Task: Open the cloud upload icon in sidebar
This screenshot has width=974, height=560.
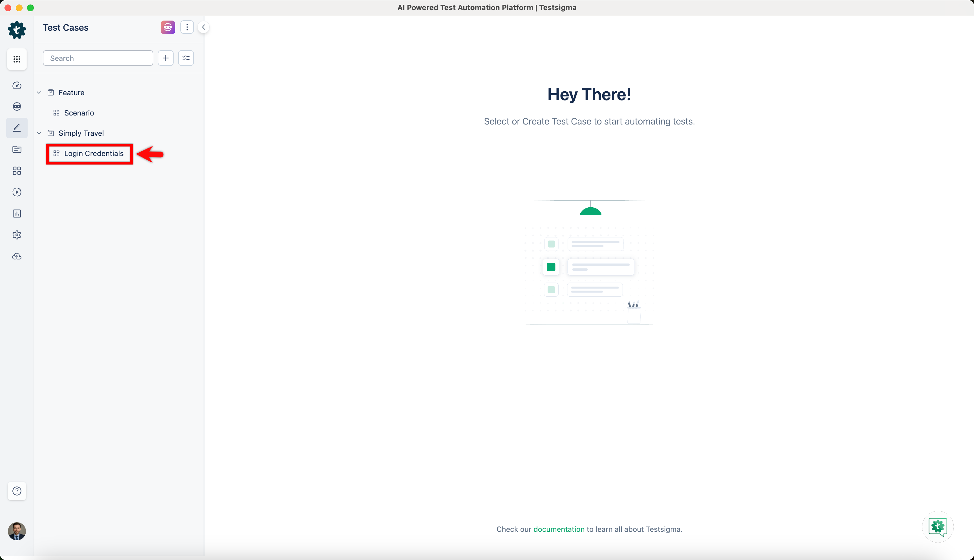Action: 17,256
